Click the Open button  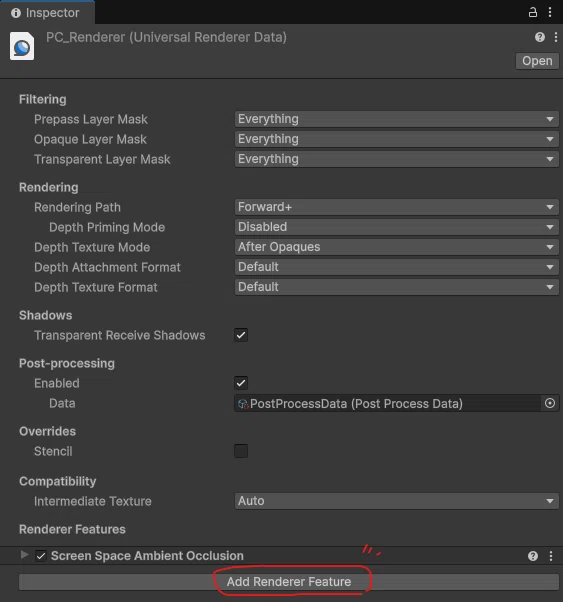click(537, 61)
